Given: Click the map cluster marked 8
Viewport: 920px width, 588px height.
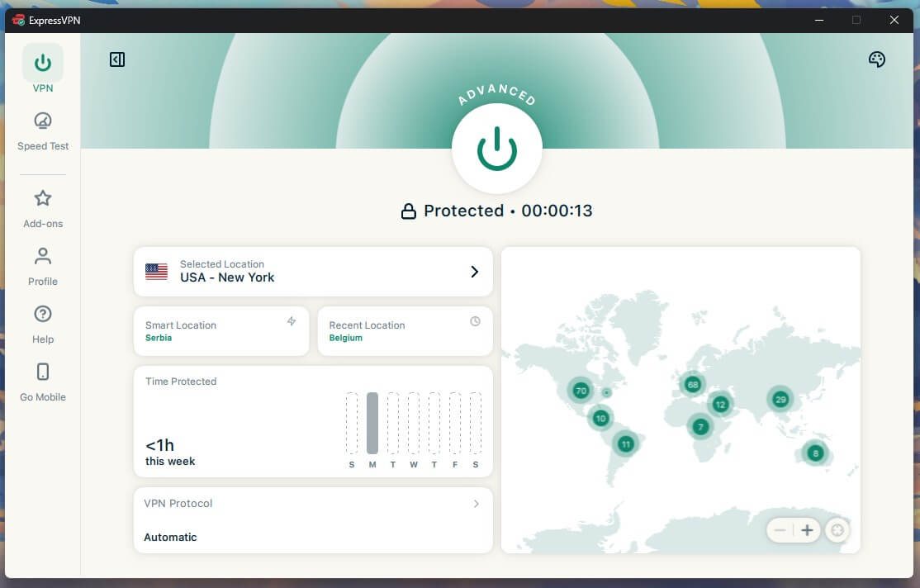Looking at the screenshot, I should pyautogui.click(x=815, y=453).
